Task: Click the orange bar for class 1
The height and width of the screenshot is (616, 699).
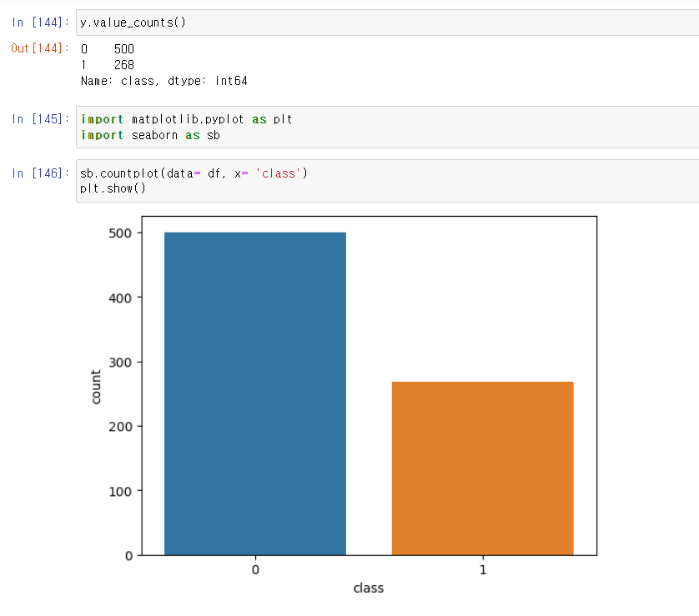Action: click(482, 468)
